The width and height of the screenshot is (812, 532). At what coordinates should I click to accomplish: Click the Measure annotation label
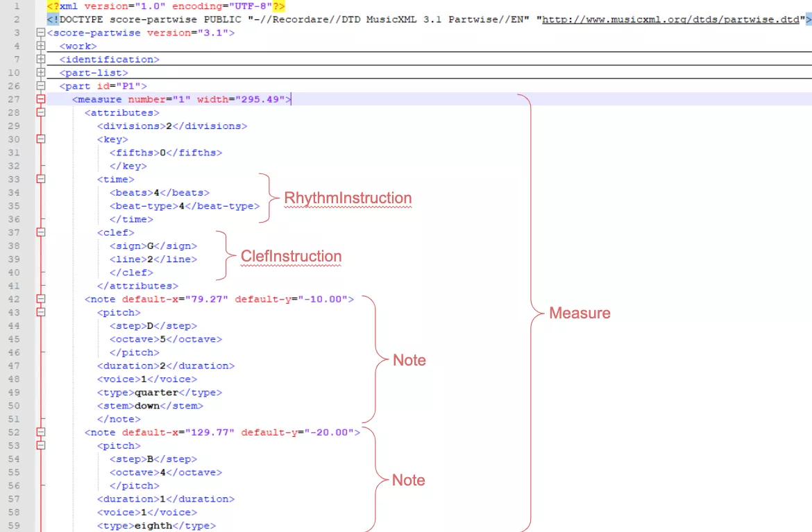pyautogui.click(x=580, y=313)
